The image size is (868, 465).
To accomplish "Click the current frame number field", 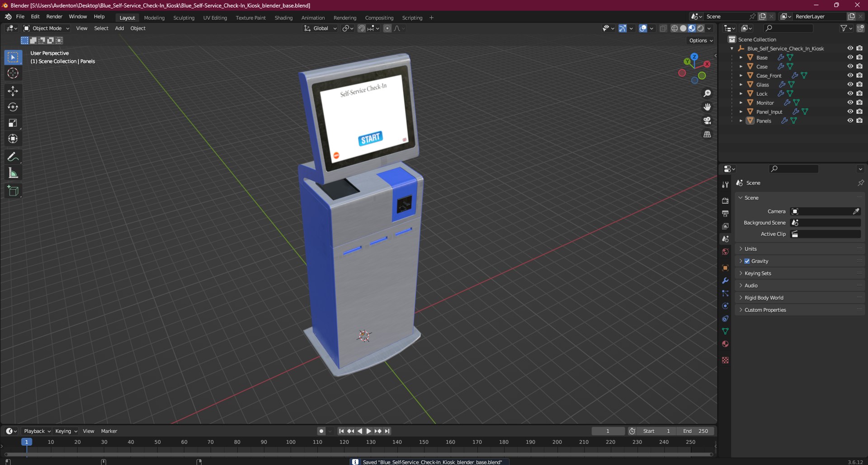I will (608, 431).
